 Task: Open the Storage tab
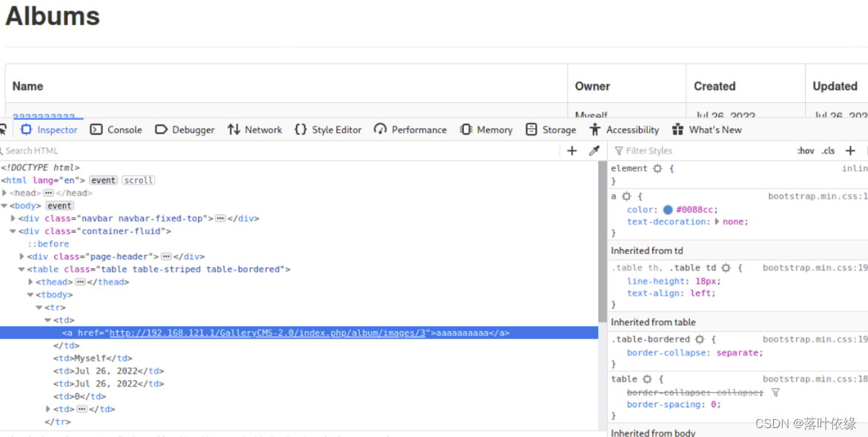pyautogui.click(x=551, y=130)
